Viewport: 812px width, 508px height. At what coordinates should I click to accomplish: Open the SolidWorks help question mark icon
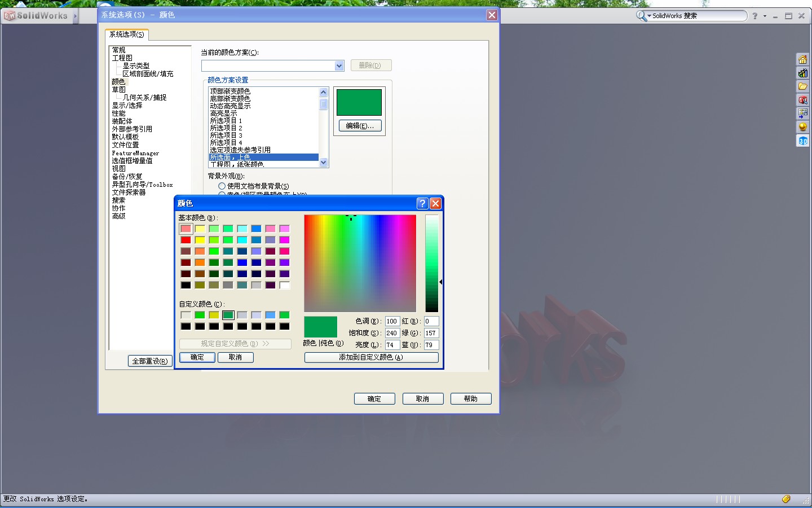(754, 16)
